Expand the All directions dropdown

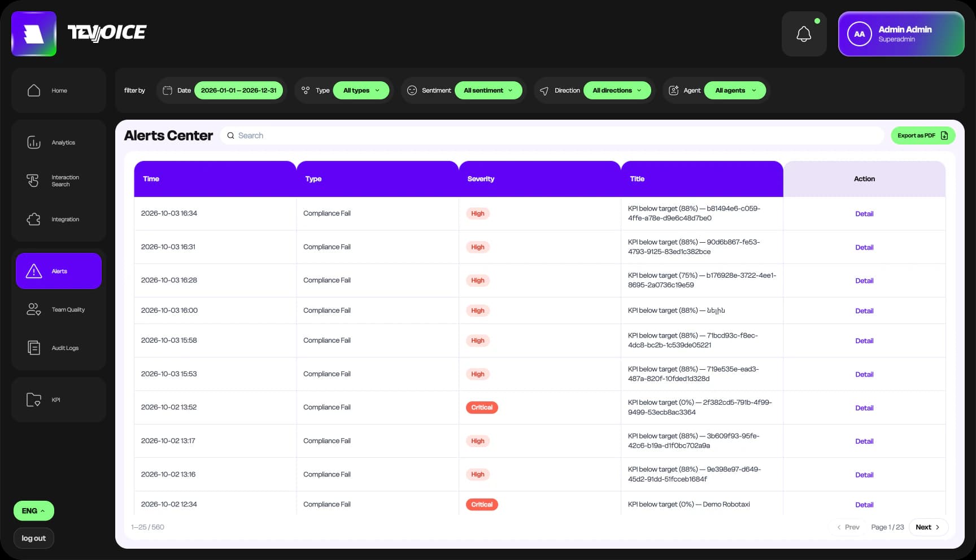(x=617, y=90)
